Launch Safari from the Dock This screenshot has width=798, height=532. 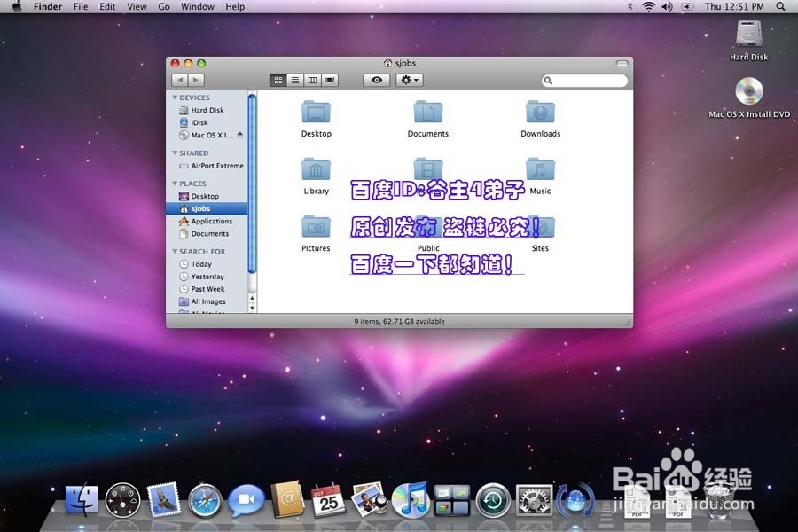[x=205, y=500]
